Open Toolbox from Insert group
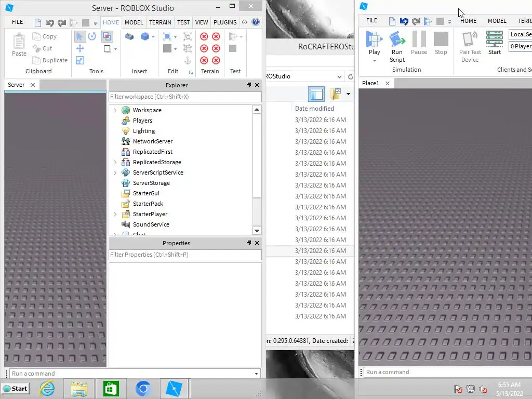This screenshot has width=532, height=399. [x=129, y=36]
